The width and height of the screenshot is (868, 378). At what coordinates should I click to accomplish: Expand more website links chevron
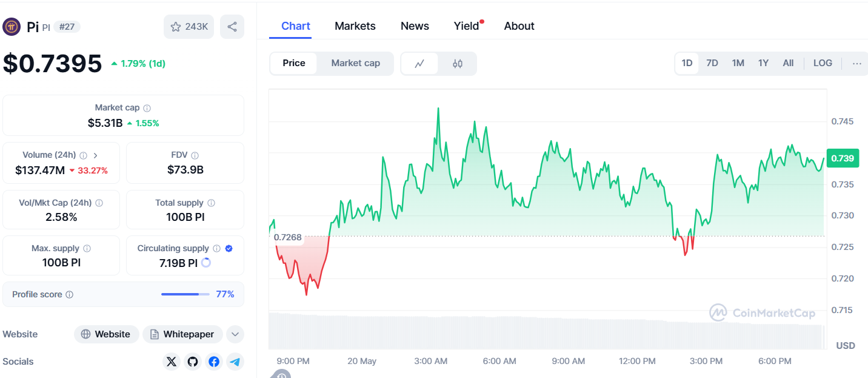[235, 334]
